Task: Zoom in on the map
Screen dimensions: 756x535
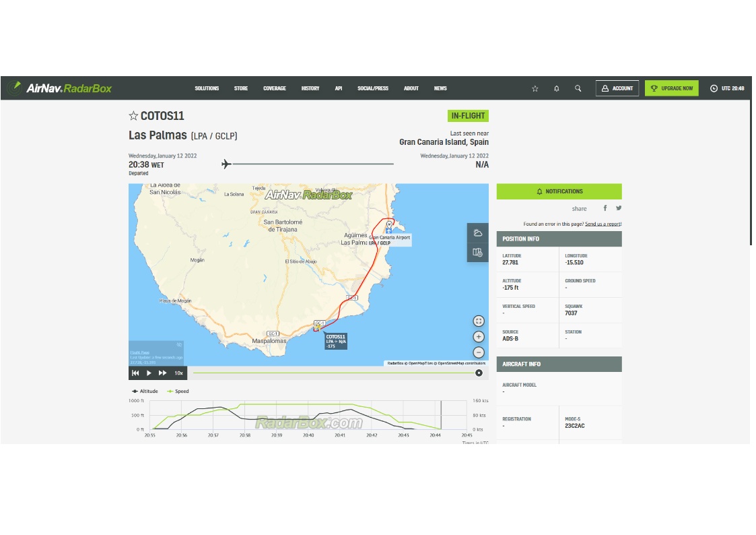Action: pos(478,337)
